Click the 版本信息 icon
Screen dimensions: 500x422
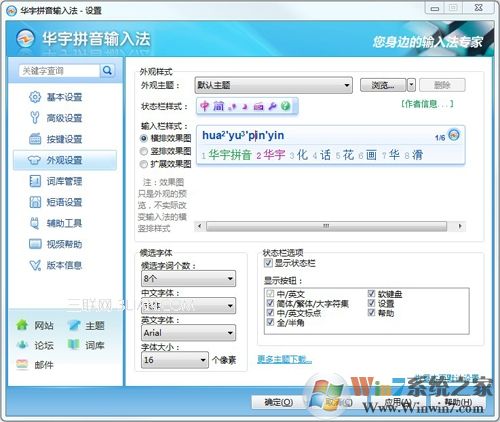click(35, 265)
